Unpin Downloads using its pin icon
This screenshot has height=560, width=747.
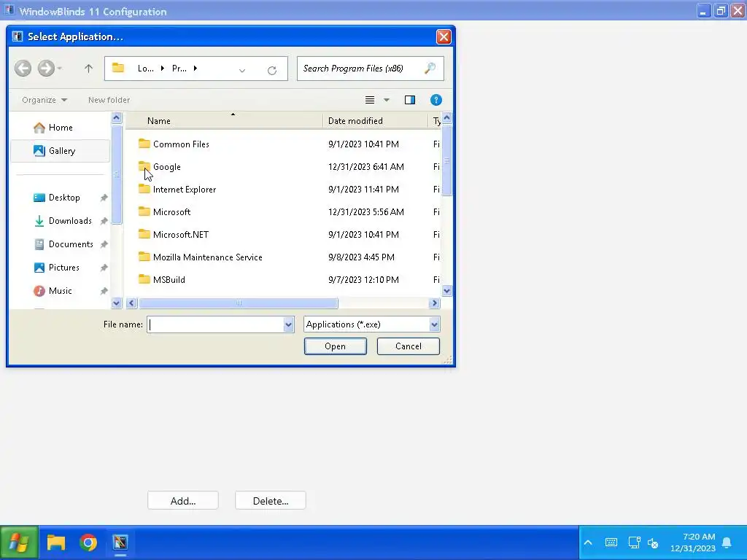[x=104, y=221]
